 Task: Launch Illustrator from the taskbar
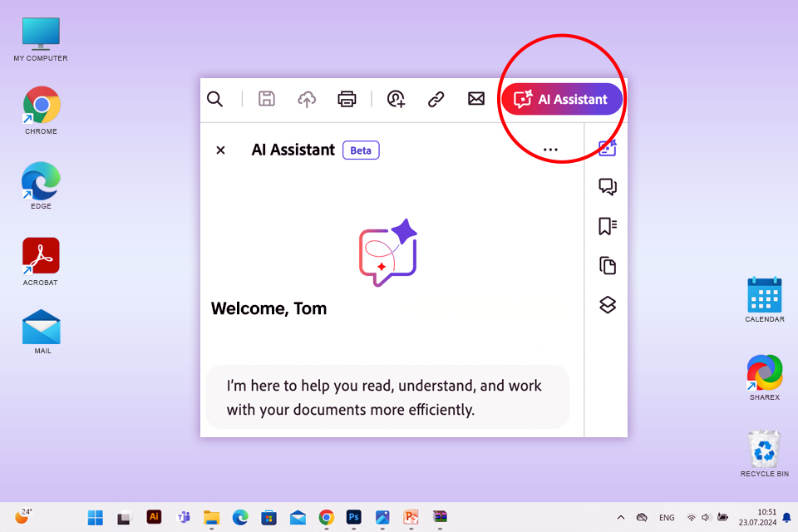(154, 517)
